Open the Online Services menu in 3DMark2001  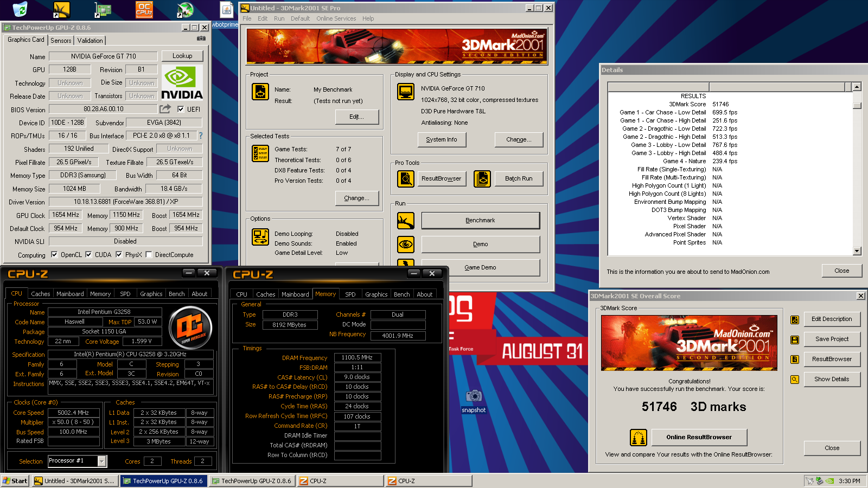click(x=336, y=18)
